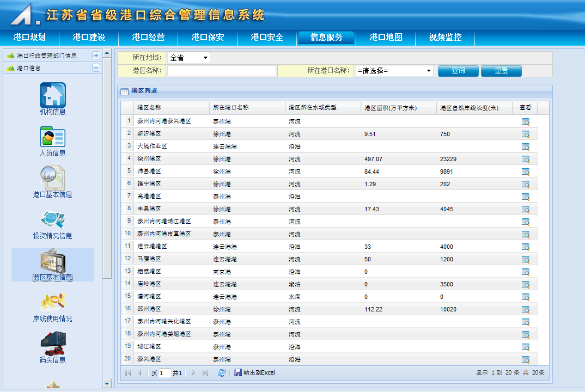Image resolution: width=585 pixels, height=392 pixels.
Task: Click the refresh icon in pagination bar
Action: (x=221, y=373)
